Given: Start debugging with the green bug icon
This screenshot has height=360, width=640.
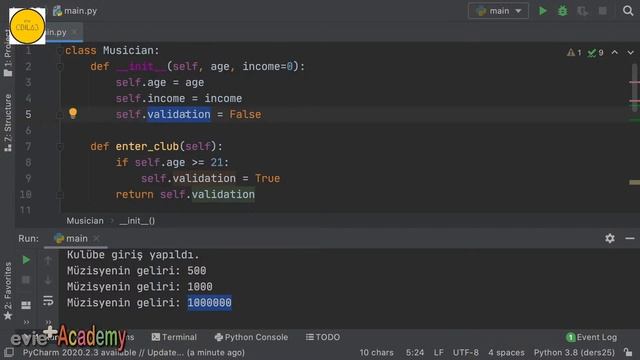Looking at the screenshot, I should pos(562,11).
